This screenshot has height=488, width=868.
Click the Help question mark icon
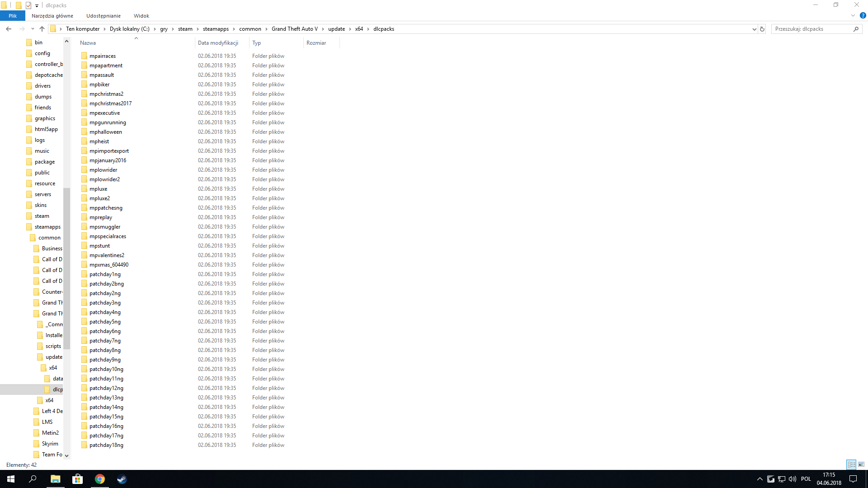tap(863, 15)
